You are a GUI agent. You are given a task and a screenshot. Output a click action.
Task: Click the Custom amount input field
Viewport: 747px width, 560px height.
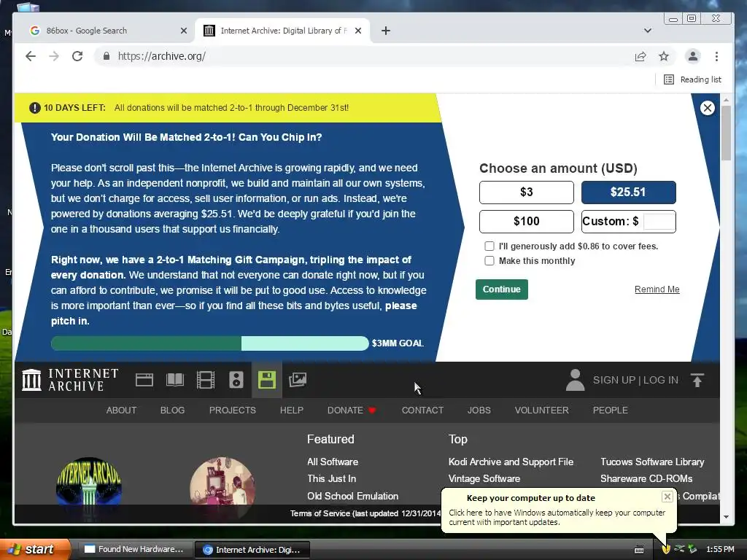[x=659, y=222]
